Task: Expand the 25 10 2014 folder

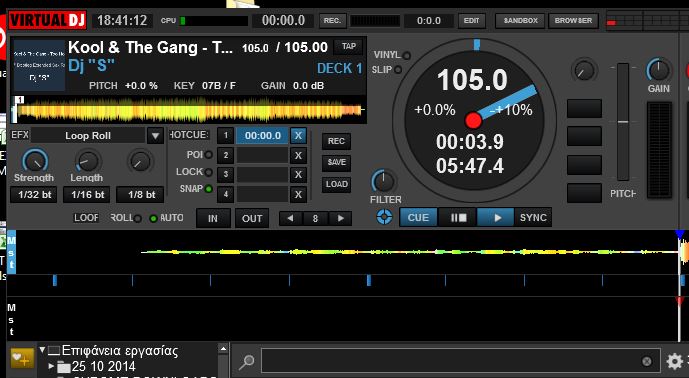Action: point(51,366)
